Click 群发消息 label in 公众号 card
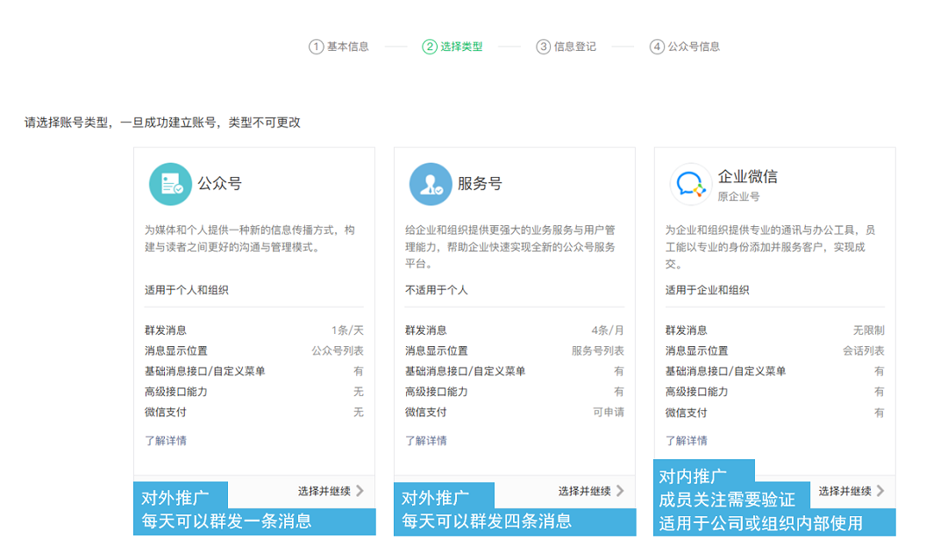Viewport: 926px width, 560px height. [x=166, y=330]
